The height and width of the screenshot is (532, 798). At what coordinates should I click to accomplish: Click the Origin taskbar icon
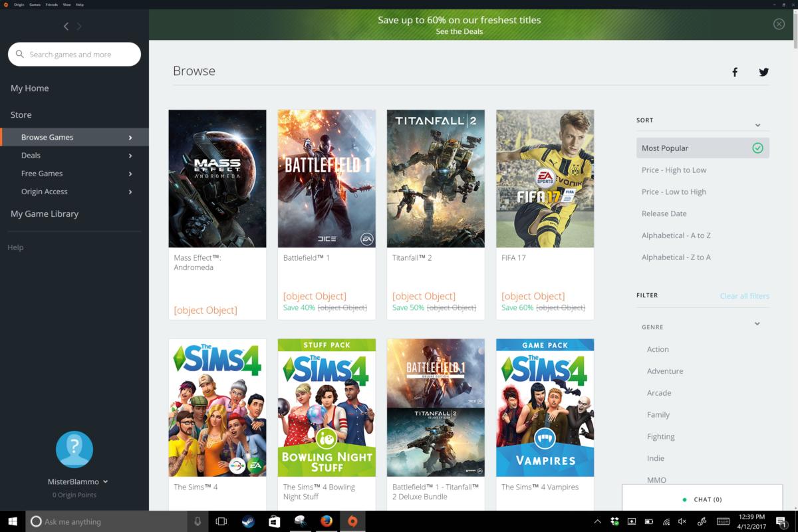(352, 521)
